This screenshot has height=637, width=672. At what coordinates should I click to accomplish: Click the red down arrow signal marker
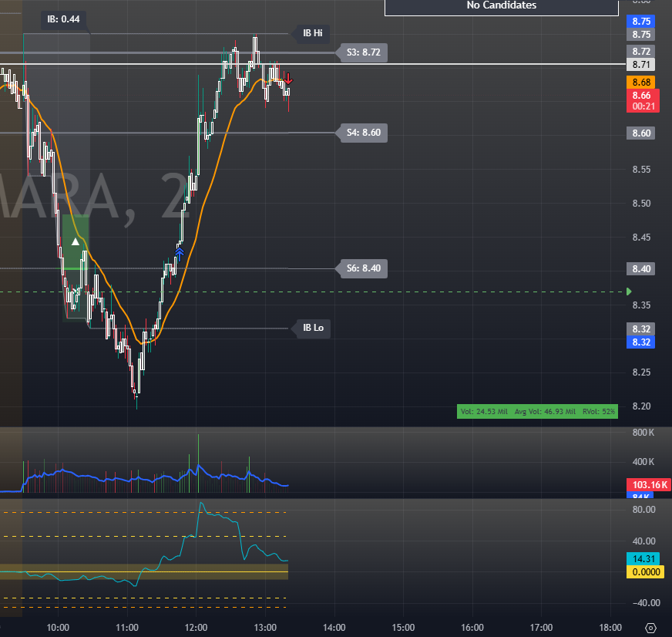point(288,79)
